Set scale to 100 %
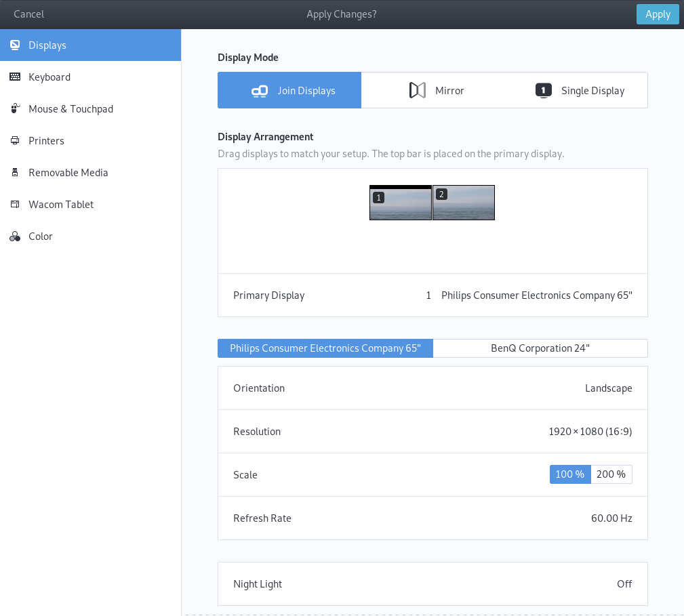 570,474
